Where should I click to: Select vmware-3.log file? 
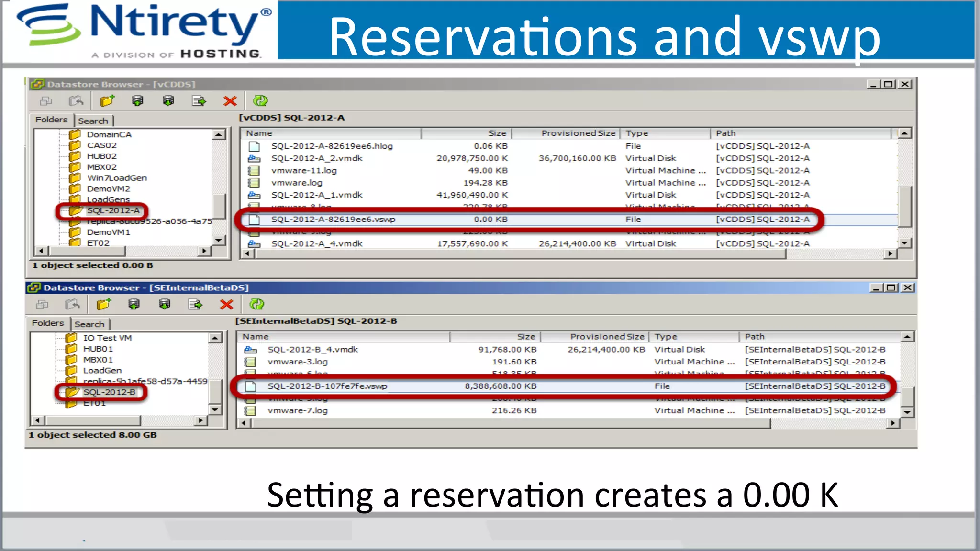pos(298,362)
